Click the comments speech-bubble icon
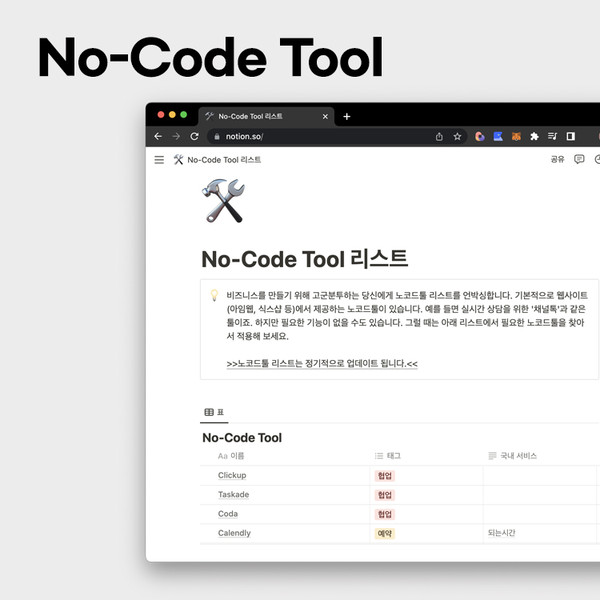This screenshot has width=600, height=600. point(579,159)
